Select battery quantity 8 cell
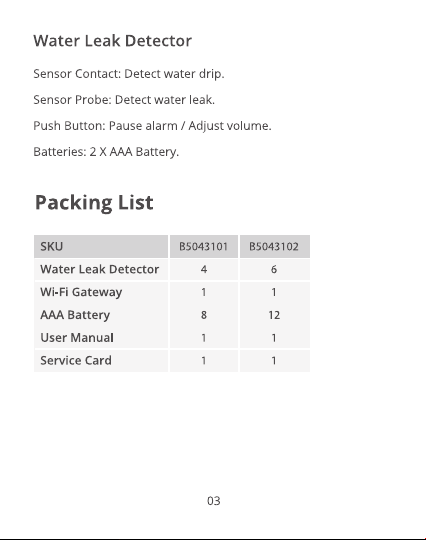Viewport: 426px width, 540px height. (204, 315)
